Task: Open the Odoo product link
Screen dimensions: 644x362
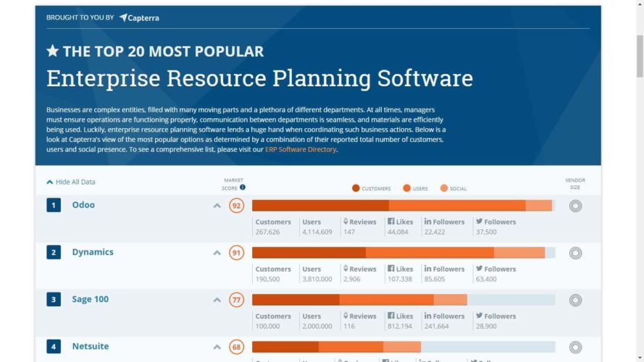Action: click(x=83, y=205)
